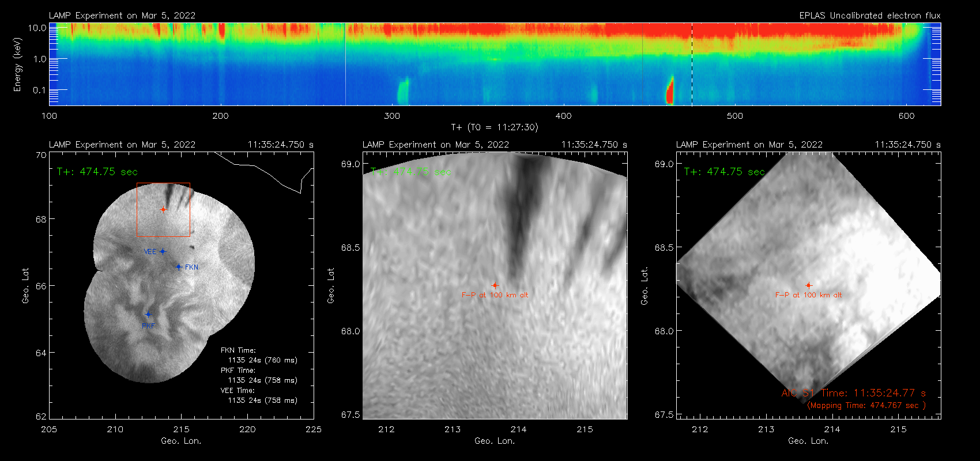Click the green 'T+: 474.75 sec' in the left map

(x=97, y=172)
